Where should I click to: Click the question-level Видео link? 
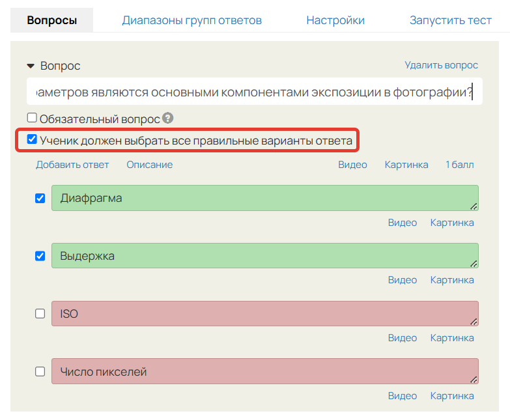[x=352, y=165]
